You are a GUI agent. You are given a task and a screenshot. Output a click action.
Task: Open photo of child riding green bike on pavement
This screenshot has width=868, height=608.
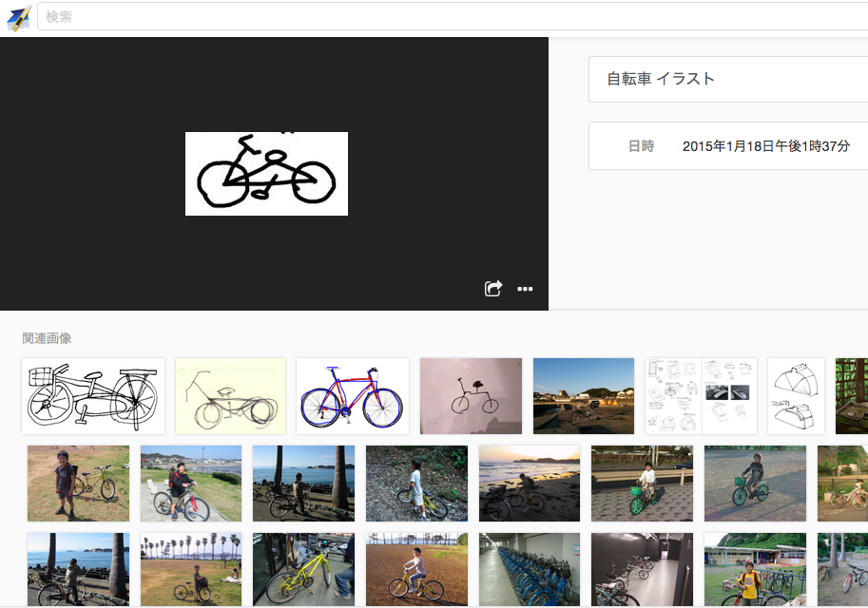755,484
